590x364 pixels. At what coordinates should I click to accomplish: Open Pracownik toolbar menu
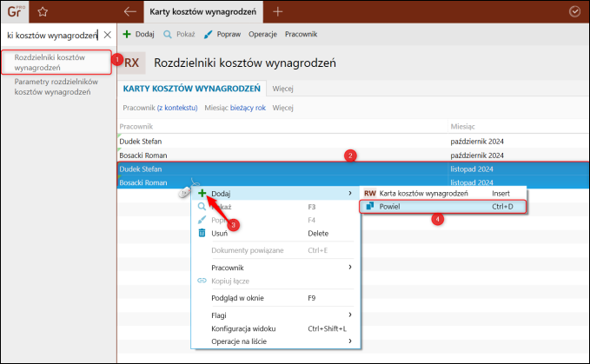301,34
